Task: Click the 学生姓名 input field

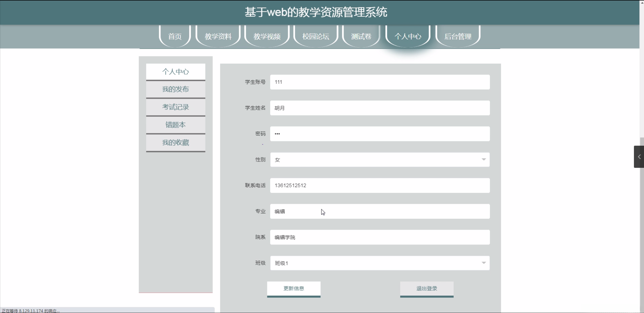Action: click(380, 108)
